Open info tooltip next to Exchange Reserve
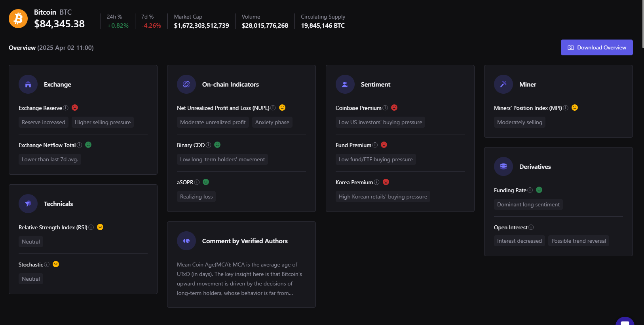The height and width of the screenshot is (325, 644). click(x=66, y=108)
